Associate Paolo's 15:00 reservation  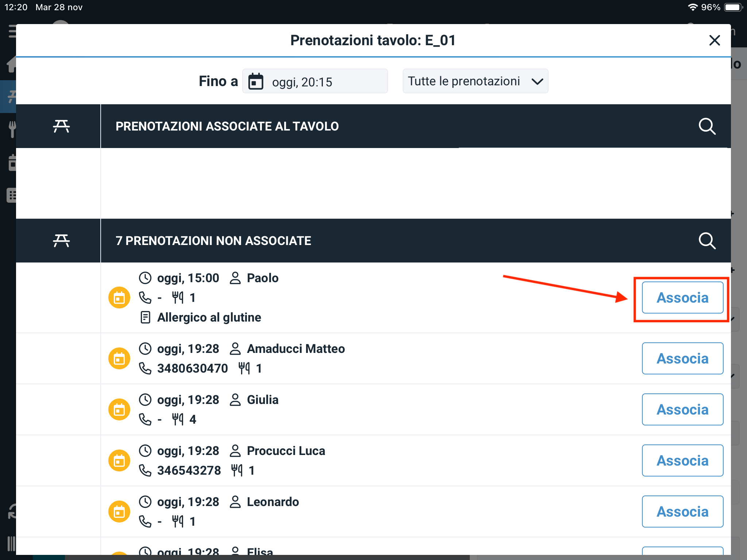(682, 298)
